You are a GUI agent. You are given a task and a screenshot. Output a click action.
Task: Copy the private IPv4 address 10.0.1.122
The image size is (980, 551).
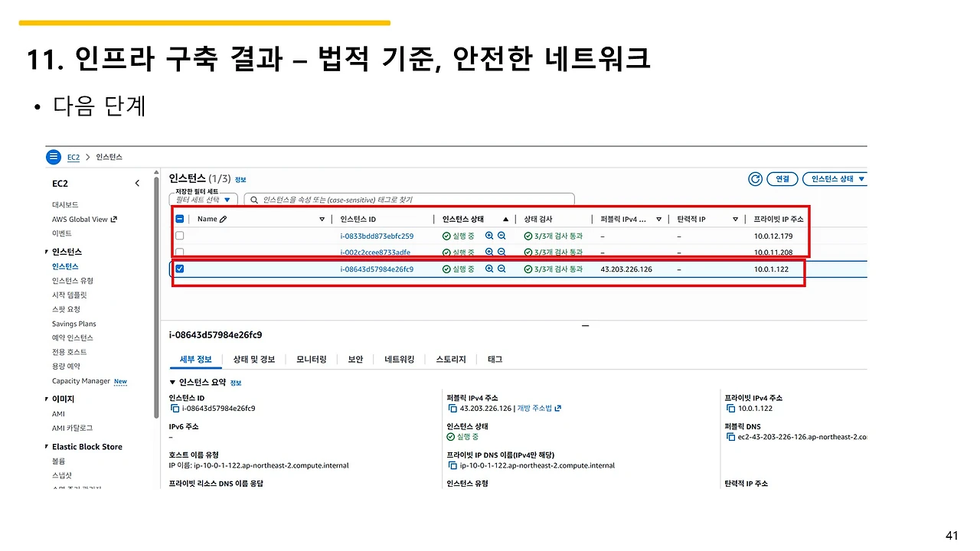[x=730, y=408]
